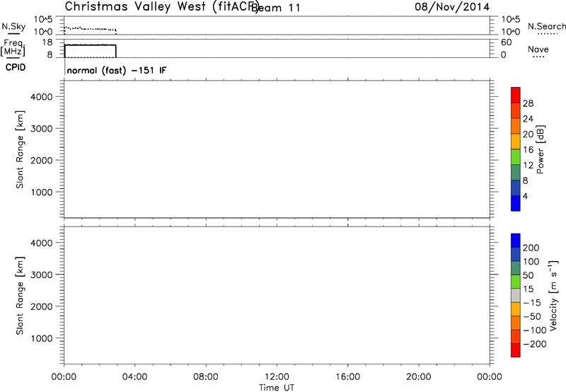The image size is (566, 392).
Task: Click the "Time UT" axis label
Action: [x=277, y=388]
